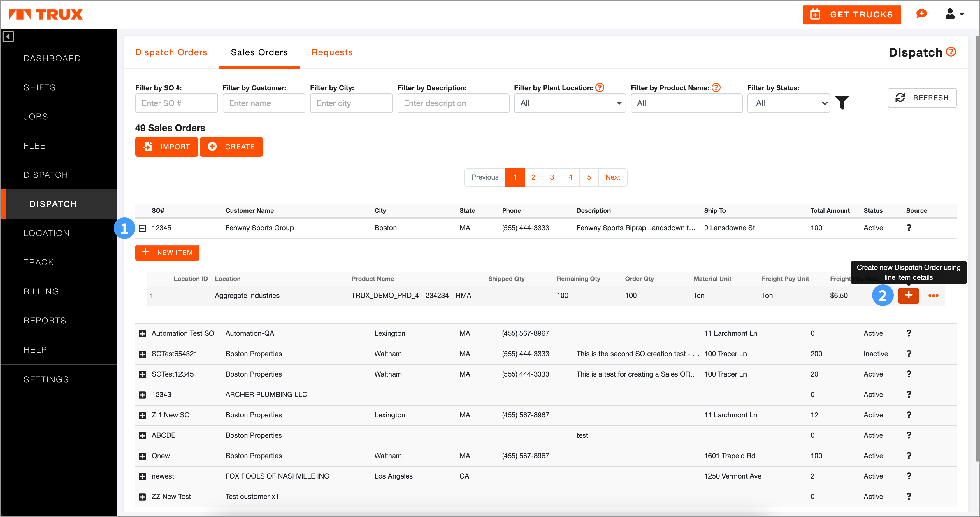Click source icon for 12343 row
Screen dimensions: 980x517
point(909,395)
